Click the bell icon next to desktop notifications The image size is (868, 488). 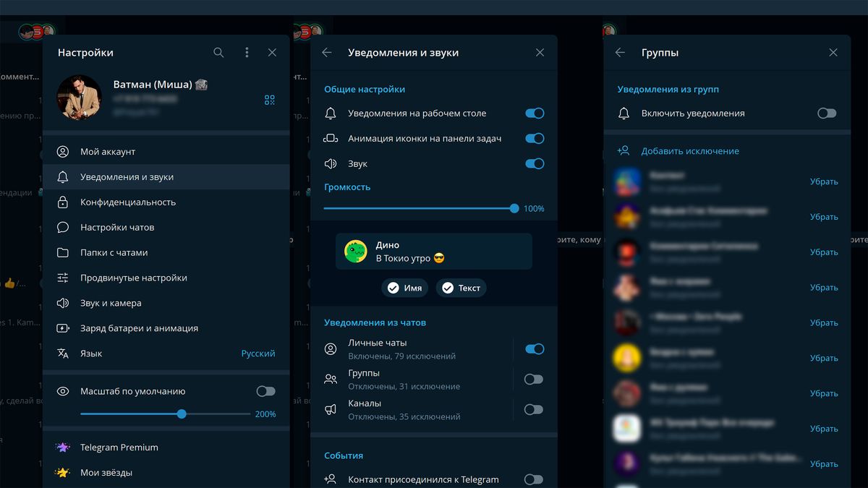332,113
